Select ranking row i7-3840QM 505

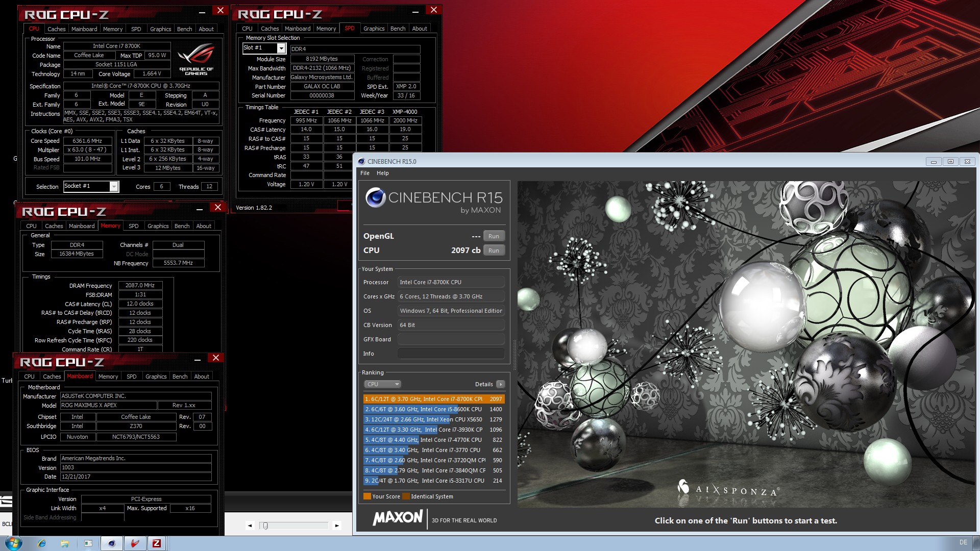[x=434, y=470]
